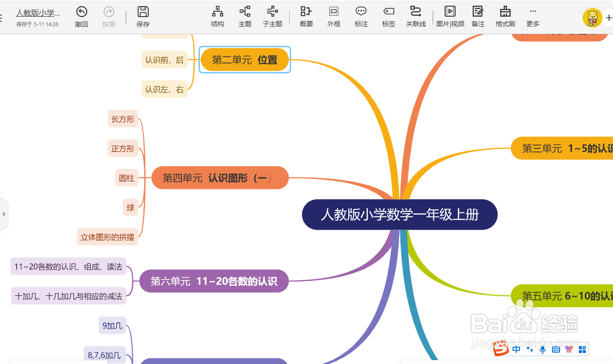Screen dimensions: 613x364
Task: Open the hamburger menu at top-left
Action: pos(1,18)
